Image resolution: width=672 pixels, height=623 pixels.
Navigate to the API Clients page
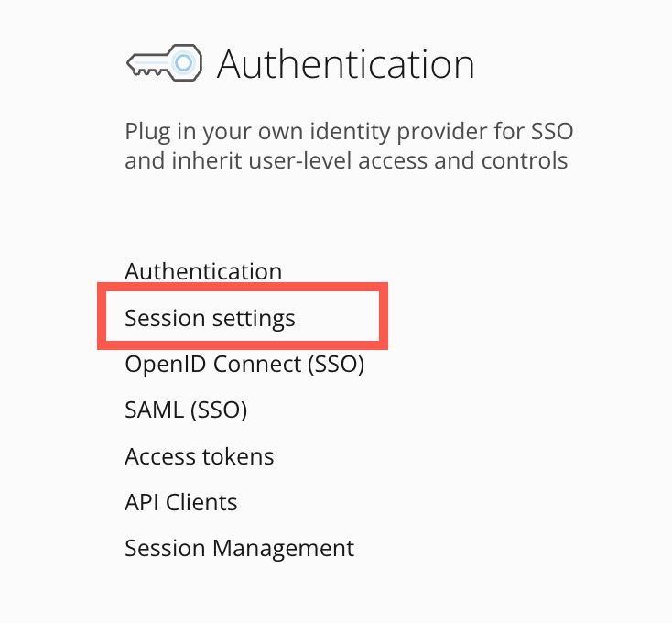(180, 502)
